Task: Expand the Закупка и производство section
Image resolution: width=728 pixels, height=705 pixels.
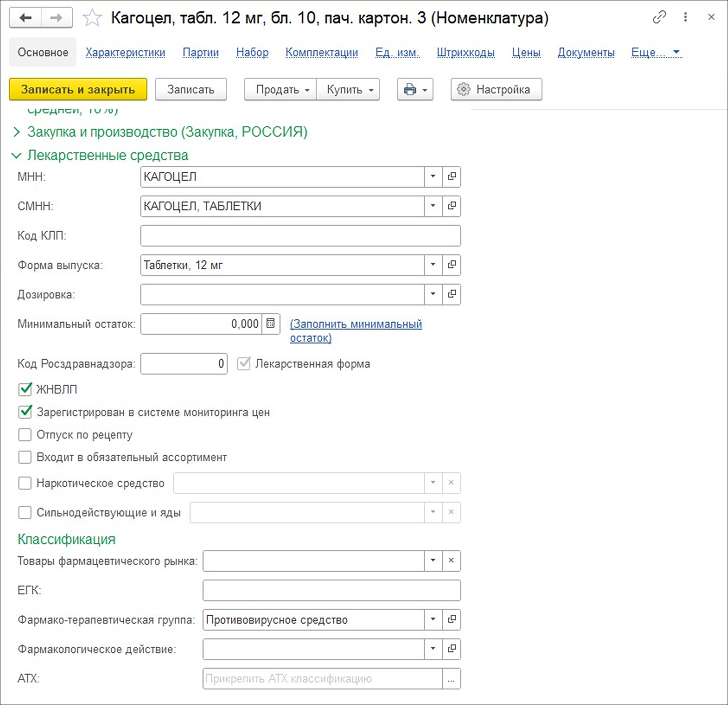Action: pyautogui.click(x=16, y=132)
